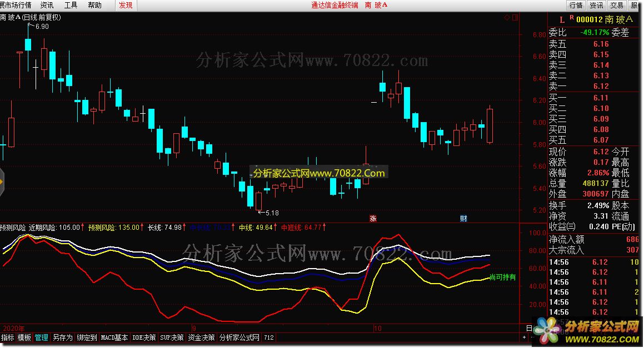Click the 行情 button at top right
The width and height of the screenshot is (644, 348).
(576, 6)
